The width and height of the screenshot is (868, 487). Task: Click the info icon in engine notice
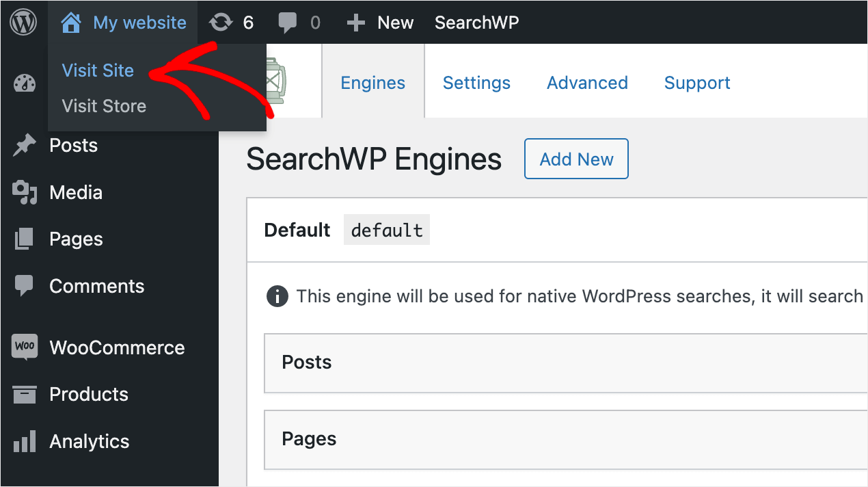(277, 297)
